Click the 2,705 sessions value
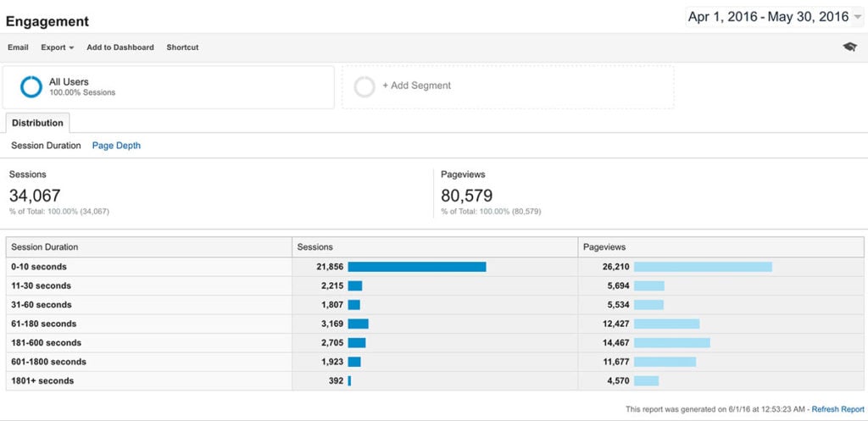Image resolution: width=868 pixels, height=421 pixels. pyautogui.click(x=332, y=343)
